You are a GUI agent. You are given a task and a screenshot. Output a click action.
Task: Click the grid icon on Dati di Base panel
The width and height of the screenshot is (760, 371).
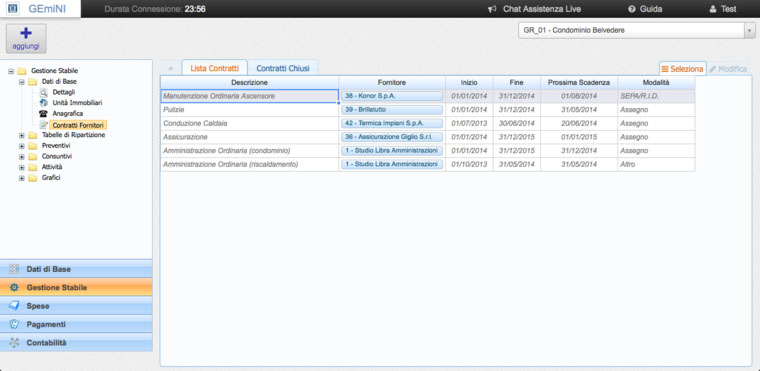(x=15, y=269)
